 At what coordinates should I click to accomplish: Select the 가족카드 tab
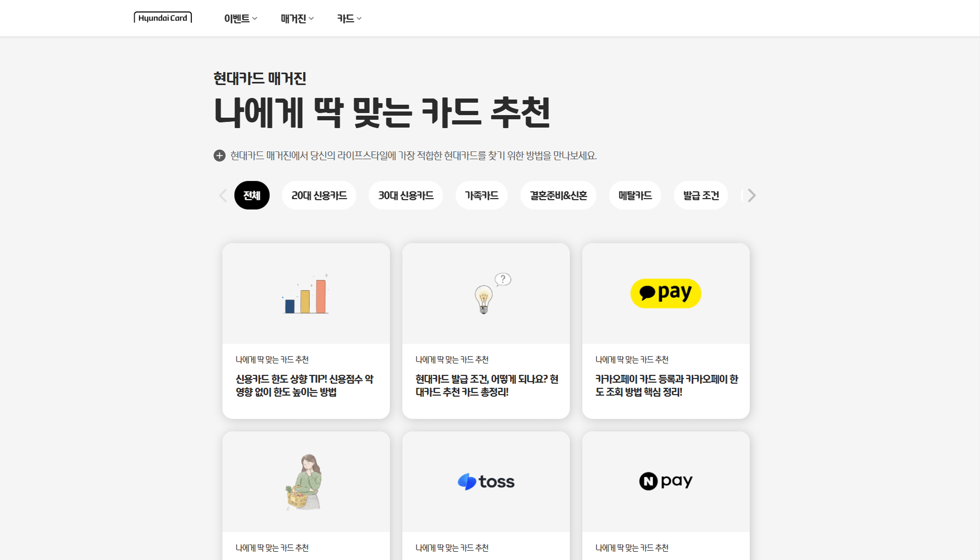[482, 195]
